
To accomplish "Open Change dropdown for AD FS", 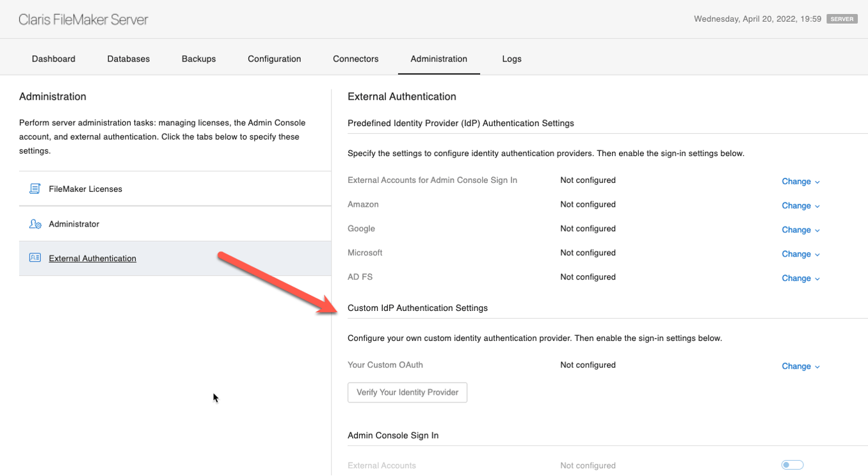I will click(x=800, y=278).
